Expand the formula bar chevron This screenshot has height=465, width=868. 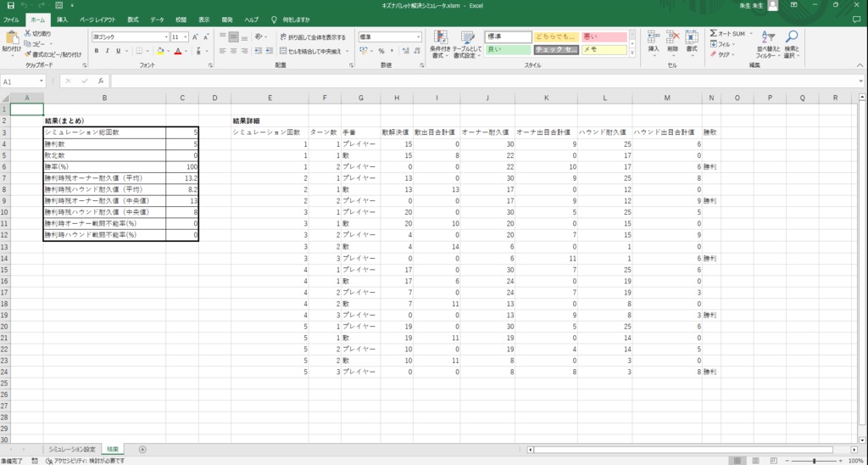pyautogui.click(x=861, y=81)
